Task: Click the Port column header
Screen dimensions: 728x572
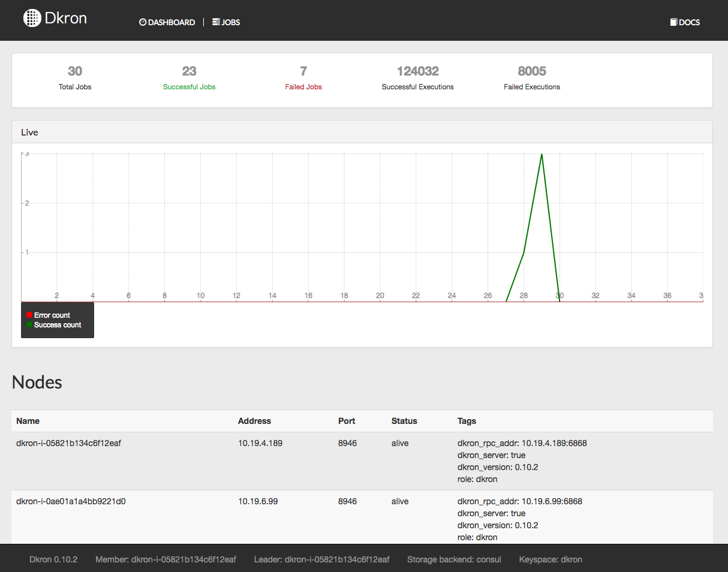Action: point(347,421)
